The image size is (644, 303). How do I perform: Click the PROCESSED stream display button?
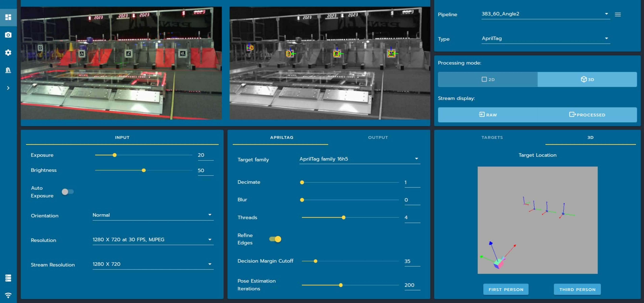(586, 115)
